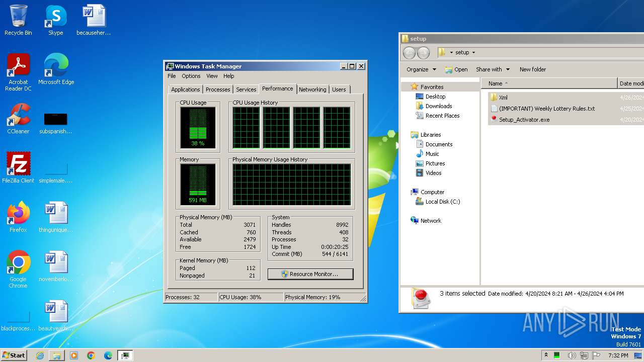Click the Windows Explorer taskbar icon
The height and width of the screenshot is (362, 644).
click(57, 355)
